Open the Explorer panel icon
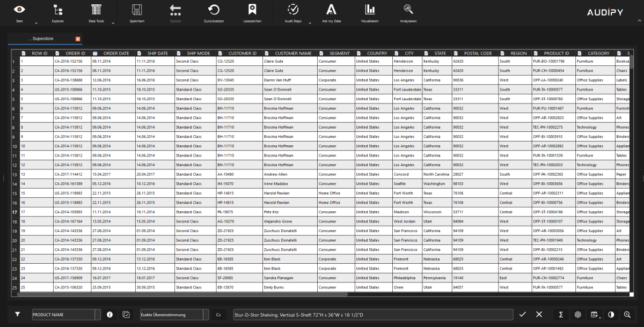Image resolution: width=644 pixels, height=327 pixels. 57,10
